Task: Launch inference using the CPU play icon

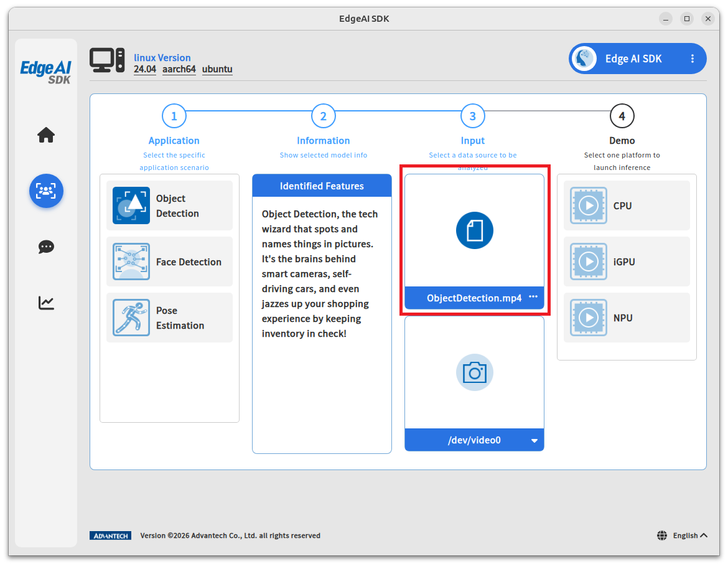Action: pyautogui.click(x=588, y=205)
